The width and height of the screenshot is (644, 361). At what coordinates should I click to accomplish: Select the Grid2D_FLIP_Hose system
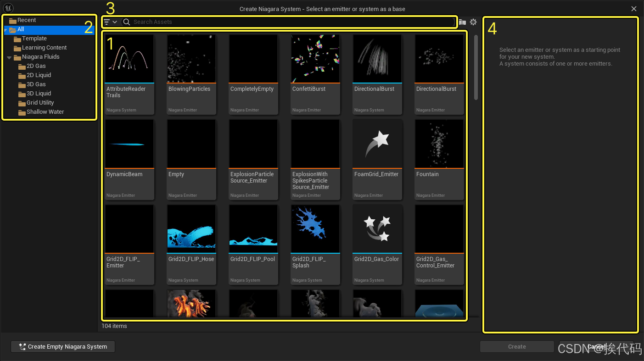click(x=191, y=244)
